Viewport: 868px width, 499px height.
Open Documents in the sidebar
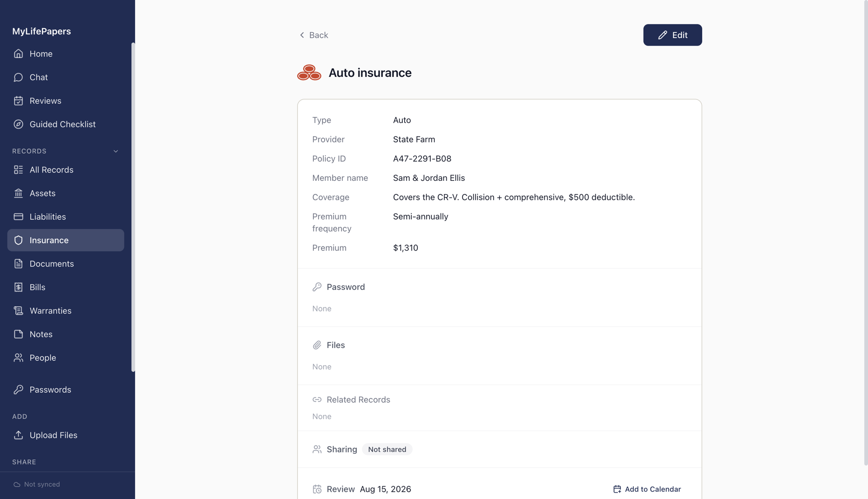[x=66, y=264]
